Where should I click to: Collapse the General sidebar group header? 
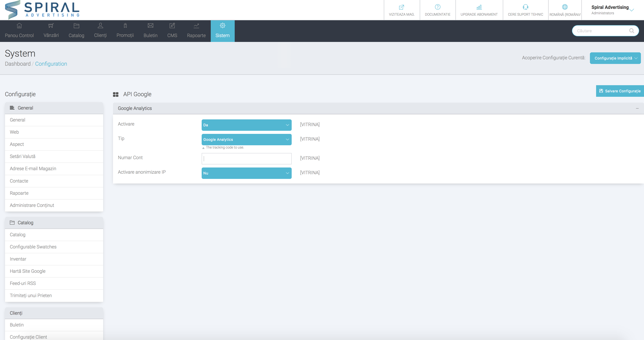(x=54, y=108)
